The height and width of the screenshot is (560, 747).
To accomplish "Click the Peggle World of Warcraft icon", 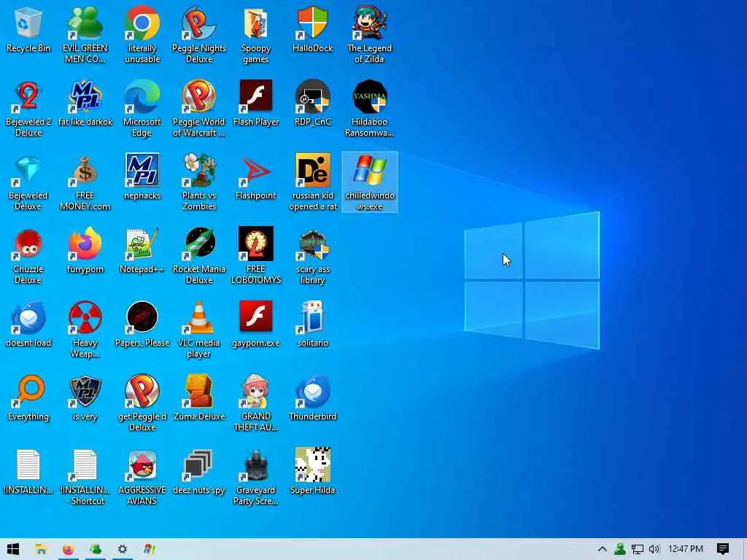I will (x=198, y=108).
